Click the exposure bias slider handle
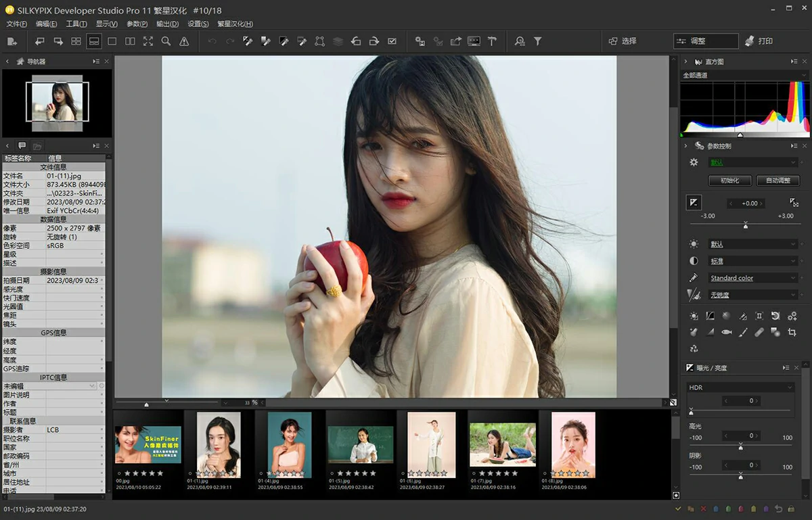This screenshot has height=520, width=812. (746, 224)
